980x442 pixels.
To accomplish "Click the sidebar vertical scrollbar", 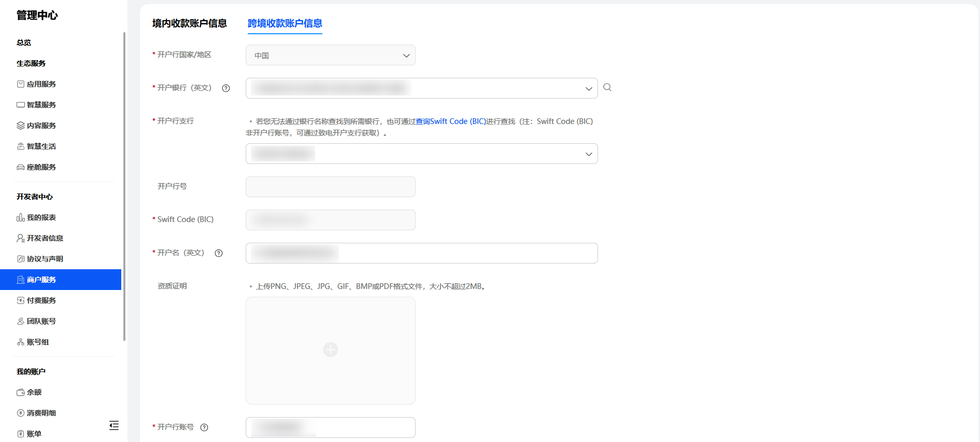I will pos(124,186).
